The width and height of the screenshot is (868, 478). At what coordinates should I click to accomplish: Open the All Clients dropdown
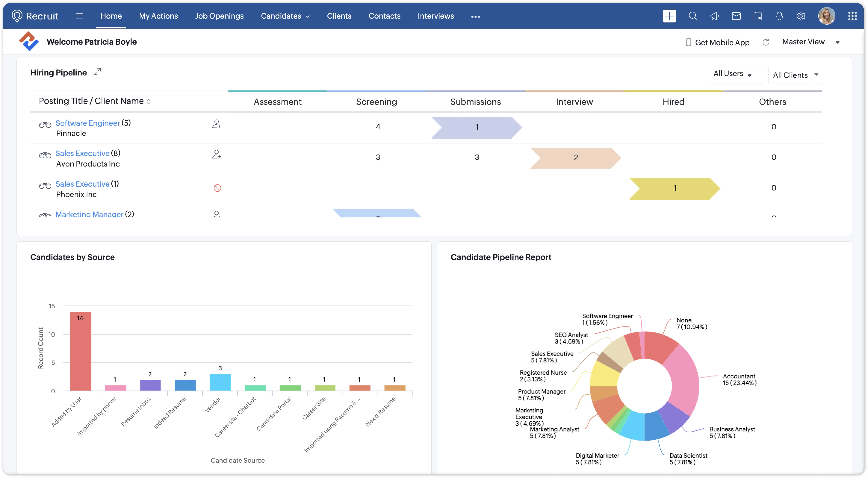796,75
